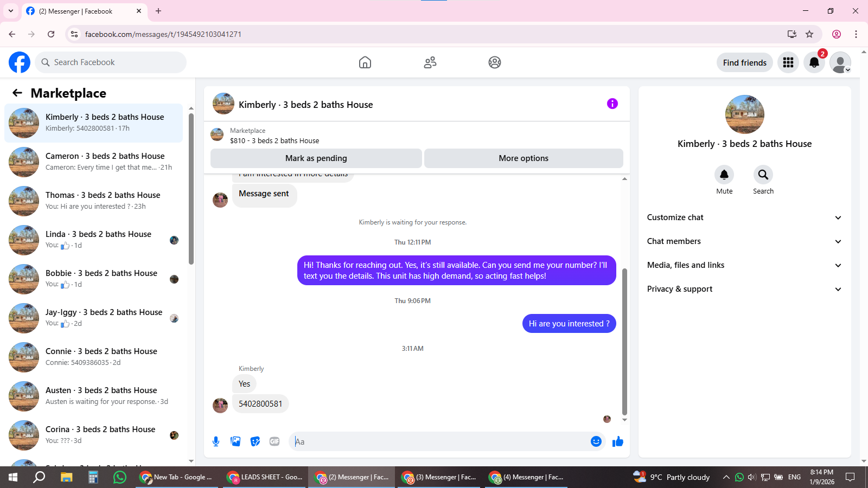Open Cameron's conversation in the list

pos(93,162)
